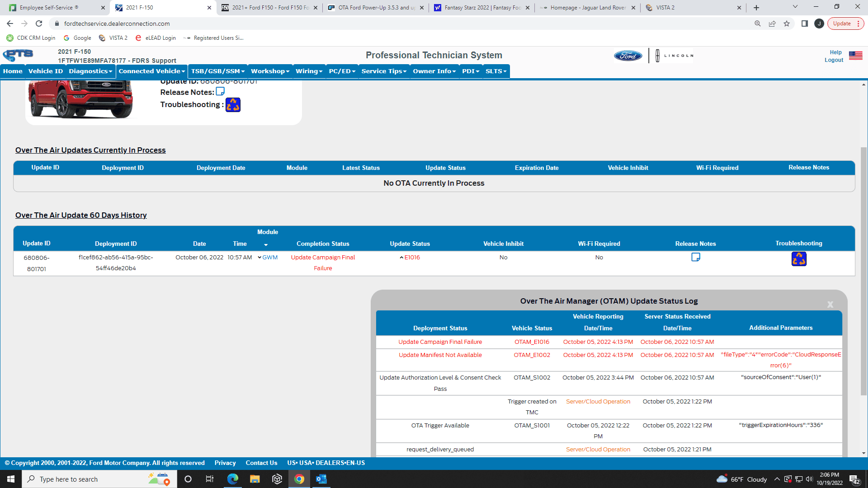Click Contact Us footer link
The width and height of the screenshot is (868, 488).
coord(261,463)
